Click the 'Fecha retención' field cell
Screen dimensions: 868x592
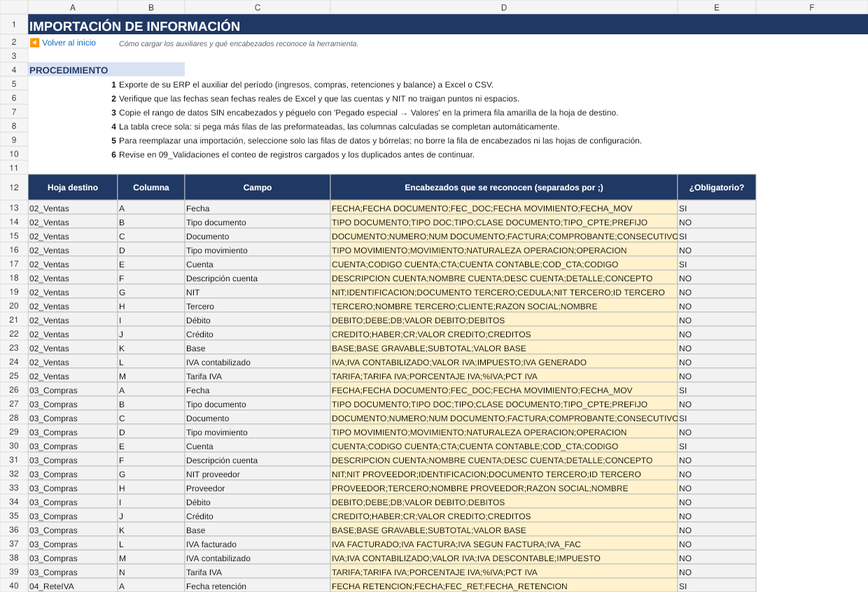[x=258, y=586]
